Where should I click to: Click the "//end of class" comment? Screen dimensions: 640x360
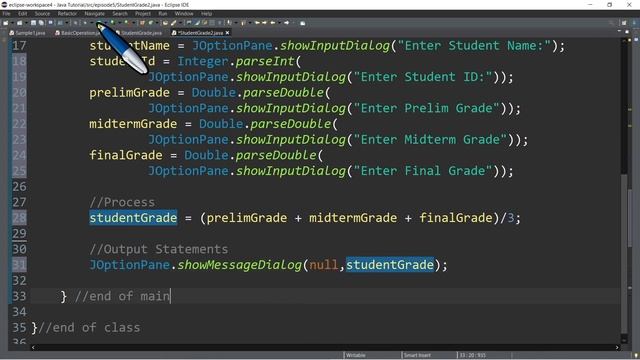click(89, 327)
